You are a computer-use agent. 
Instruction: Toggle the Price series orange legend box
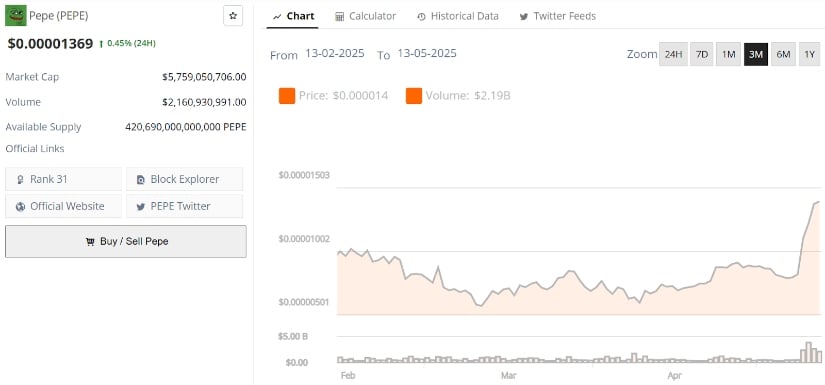pos(287,96)
